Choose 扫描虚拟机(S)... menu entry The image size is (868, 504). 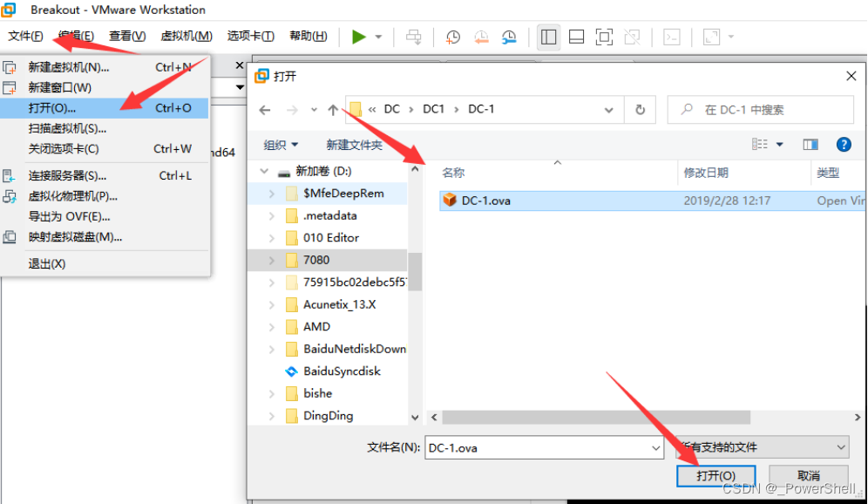click(x=105, y=128)
